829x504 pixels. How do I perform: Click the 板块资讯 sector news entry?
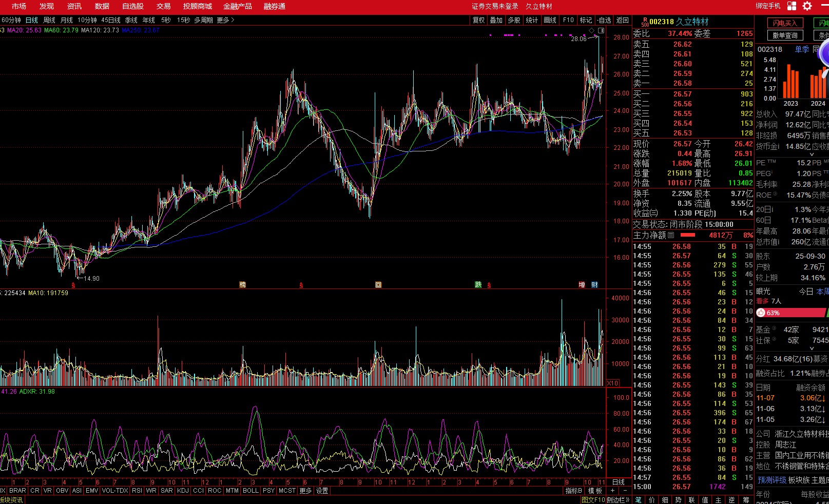coord(11,500)
